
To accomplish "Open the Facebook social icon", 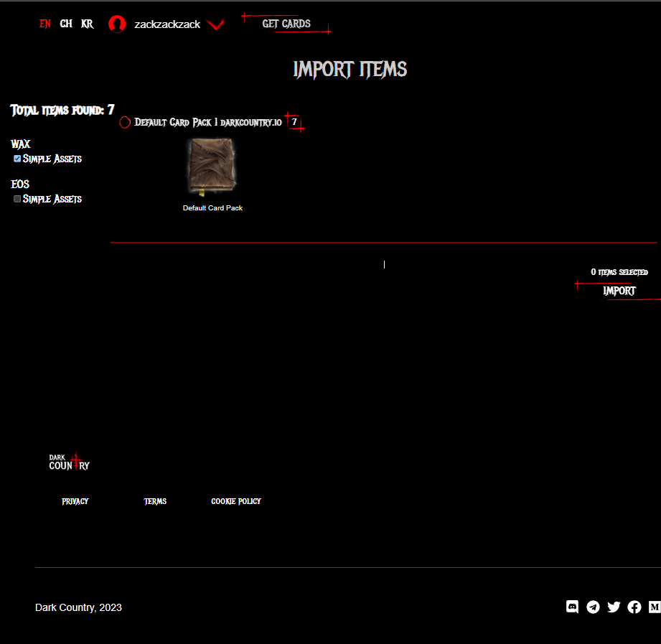I will [x=634, y=607].
